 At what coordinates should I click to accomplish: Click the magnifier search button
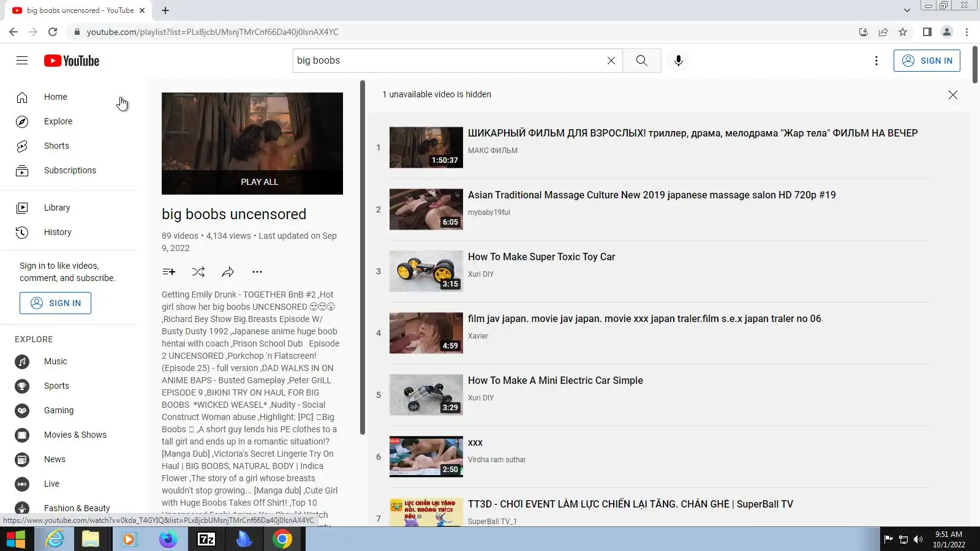[x=641, y=61]
